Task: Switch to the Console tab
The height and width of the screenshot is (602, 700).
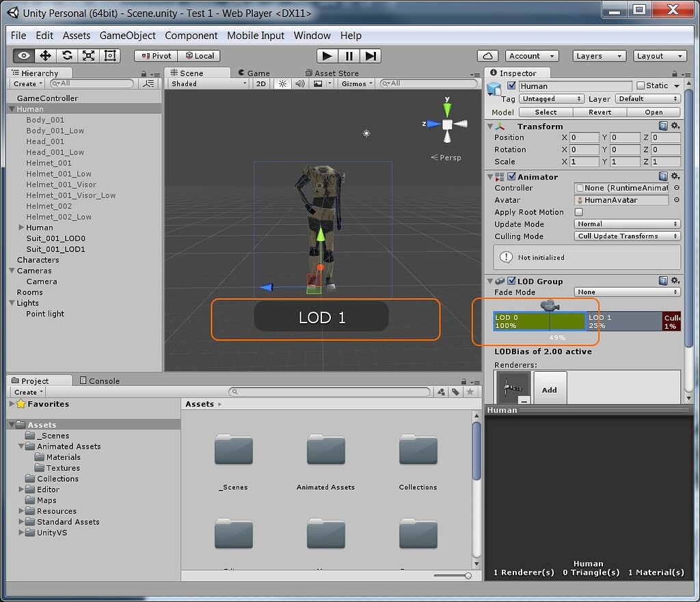Action: (x=100, y=381)
